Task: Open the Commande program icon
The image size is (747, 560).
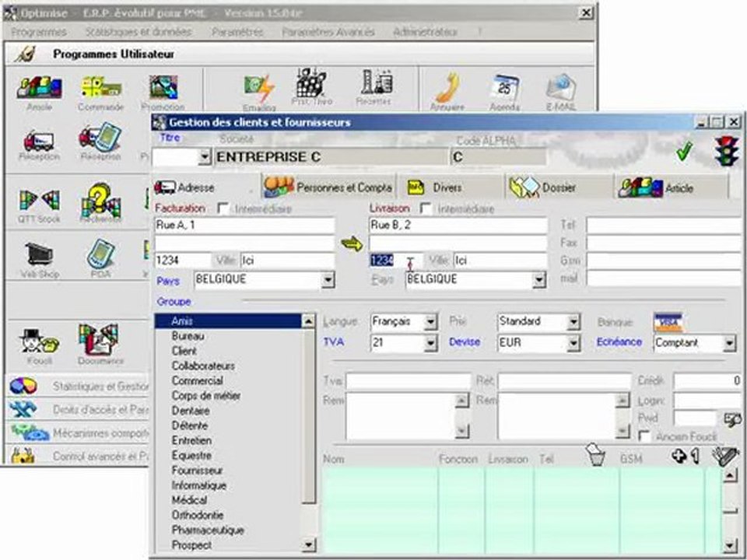Action: pyautogui.click(x=100, y=93)
